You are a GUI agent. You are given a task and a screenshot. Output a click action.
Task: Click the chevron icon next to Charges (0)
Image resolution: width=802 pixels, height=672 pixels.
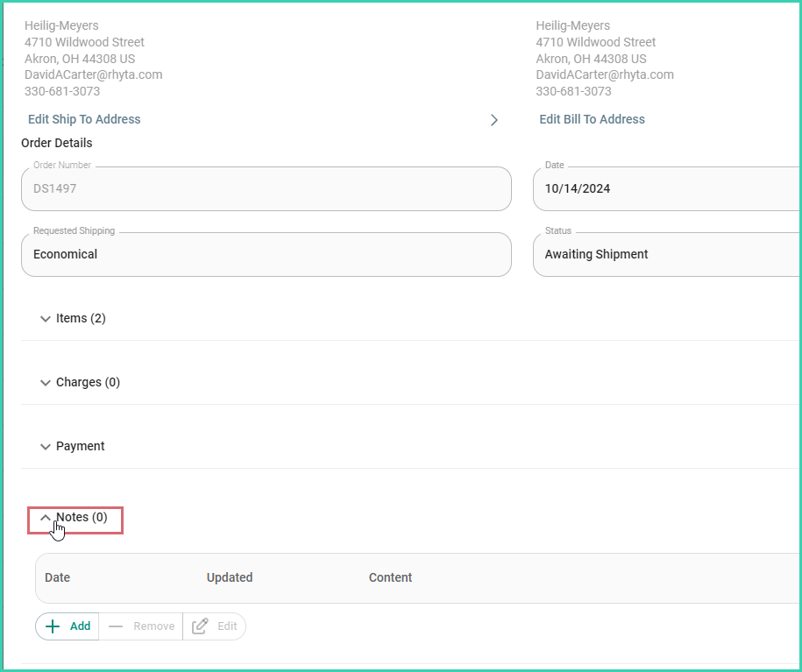click(45, 382)
